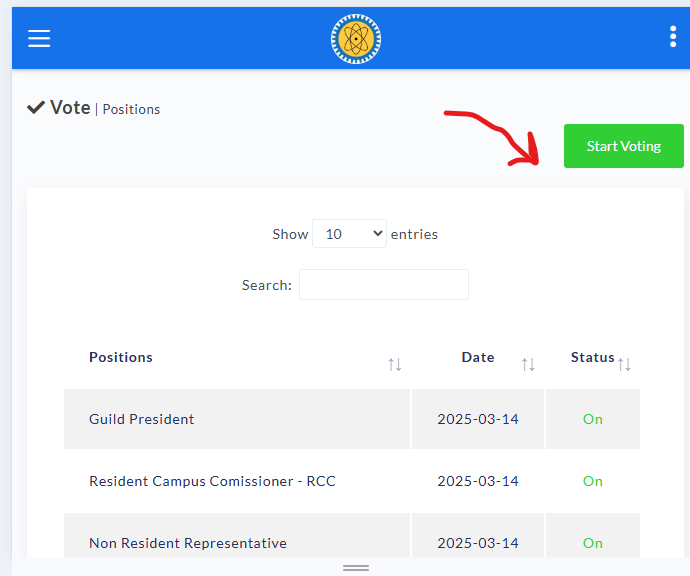
Task: Click the Date column header text
Action: [478, 357]
